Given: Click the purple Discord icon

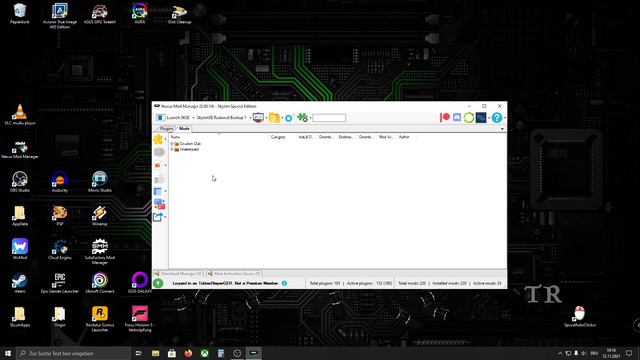Looking at the screenshot, I should point(457,118).
